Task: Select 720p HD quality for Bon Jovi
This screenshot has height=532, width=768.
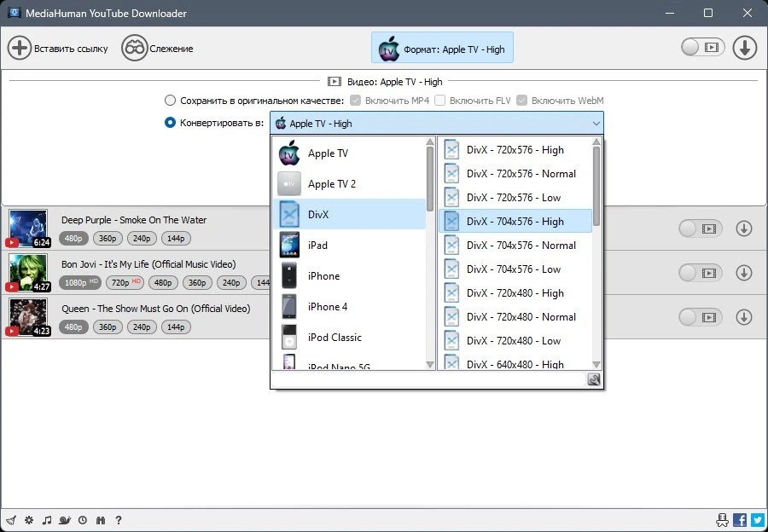Action: [x=125, y=282]
